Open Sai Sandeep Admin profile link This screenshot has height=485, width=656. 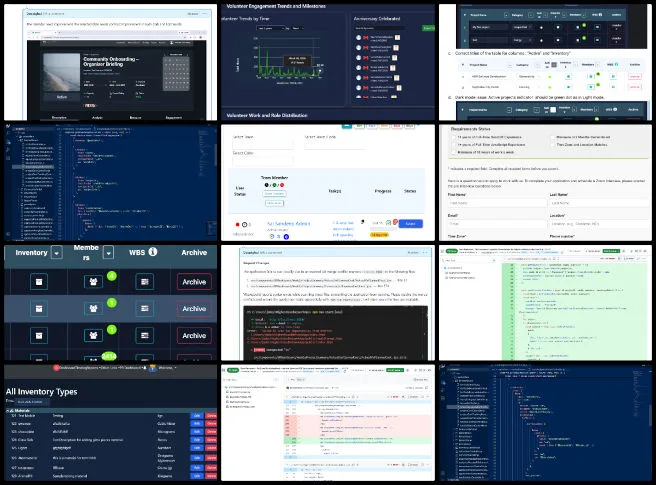[289, 223]
